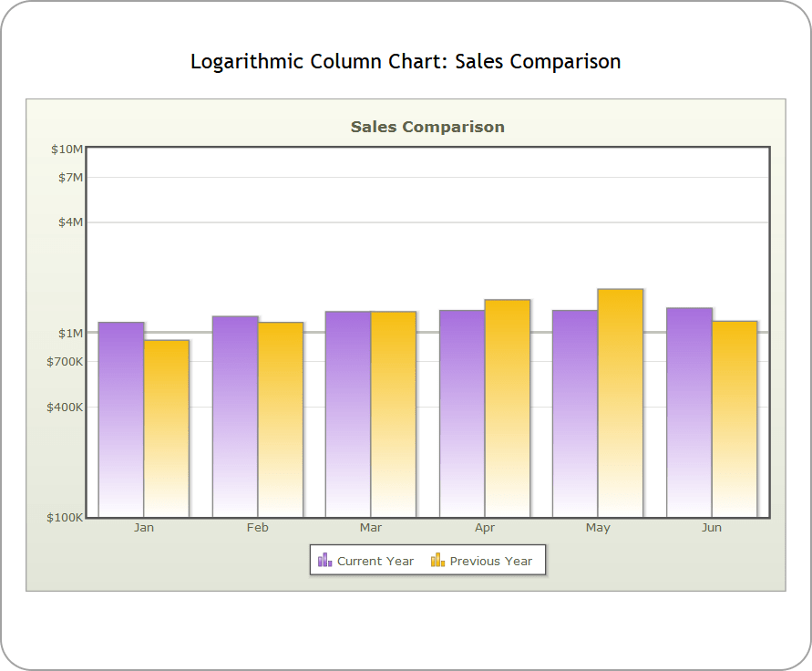This screenshot has height=671, width=812.
Task: Click the Apr yellow column
Action: [508, 406]
